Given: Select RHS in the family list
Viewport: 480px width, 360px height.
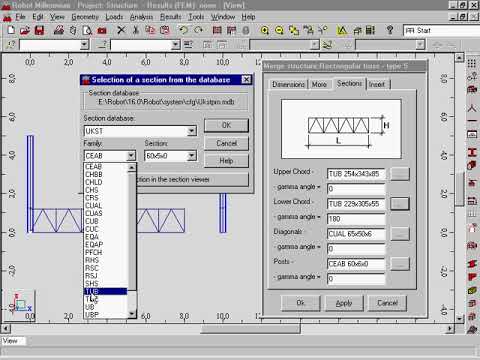Looking at the screenshot, I should click(x=106, y=260).
